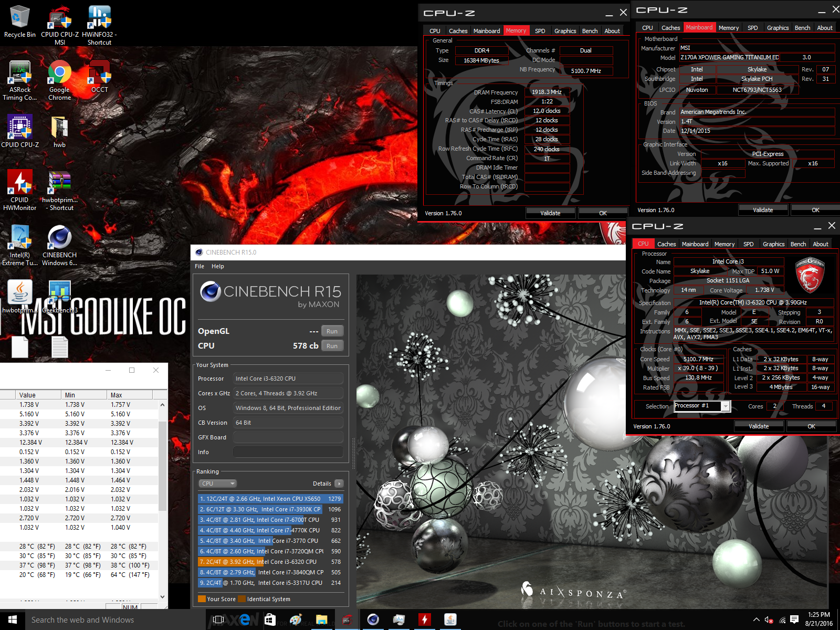Open the HWiNFO32 desktop shortcut
Image resolution: width=840 pixels, height=630 pixels.
(99, 25)
